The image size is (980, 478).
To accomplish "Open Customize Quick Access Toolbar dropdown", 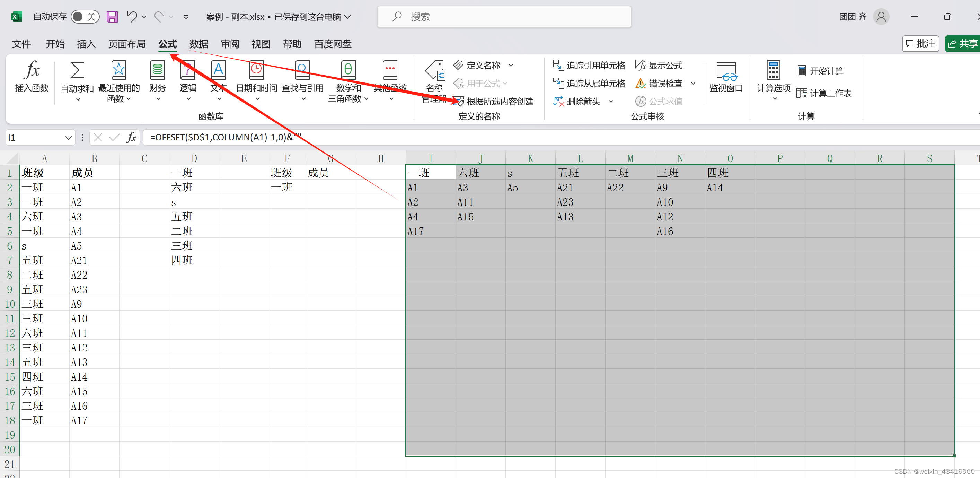I will pyautogui.click(x=186, y=17).
